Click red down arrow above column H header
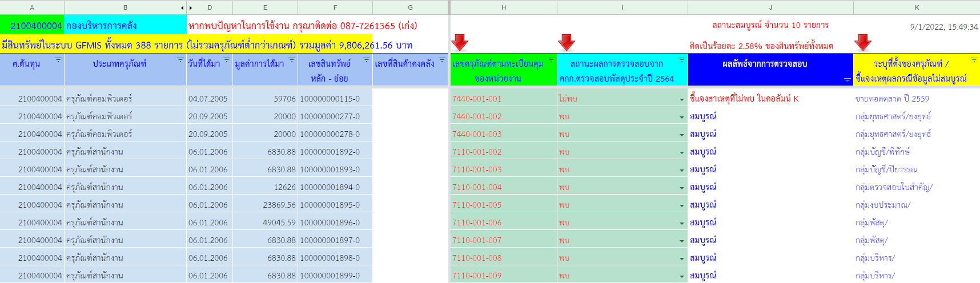This screenshot has height=283, width=980. pyautogui.click(x=460, y=42)
